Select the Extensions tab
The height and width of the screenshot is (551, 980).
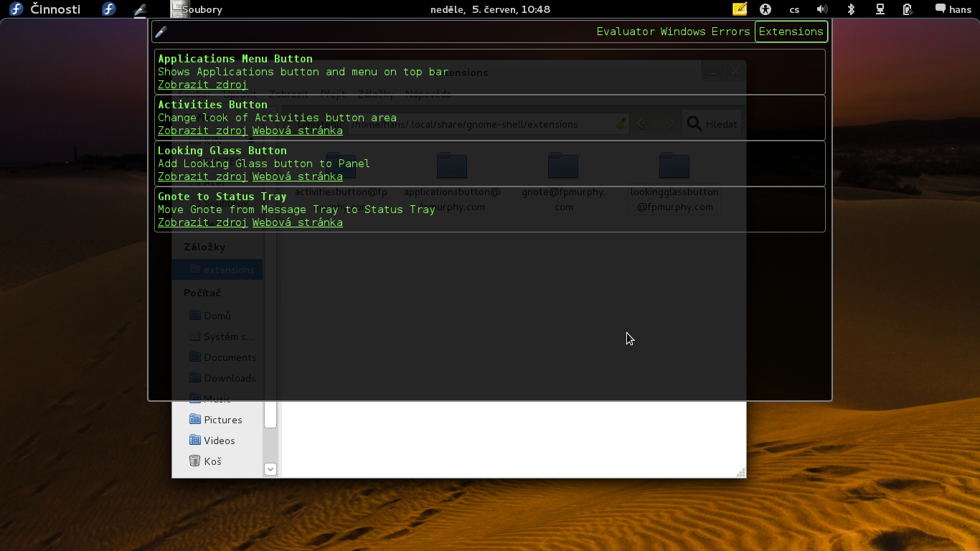(x=791, y=32)
